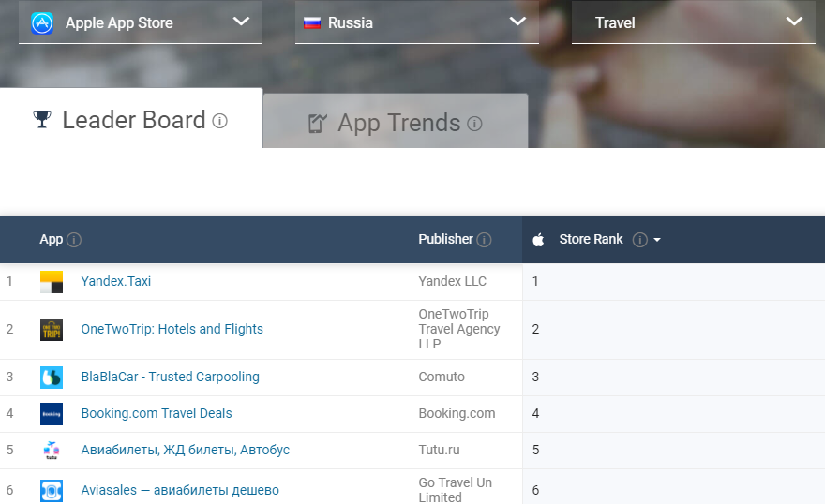Click the Apple App Store logo icon
The image size is (825, 504).
point(42,23)
